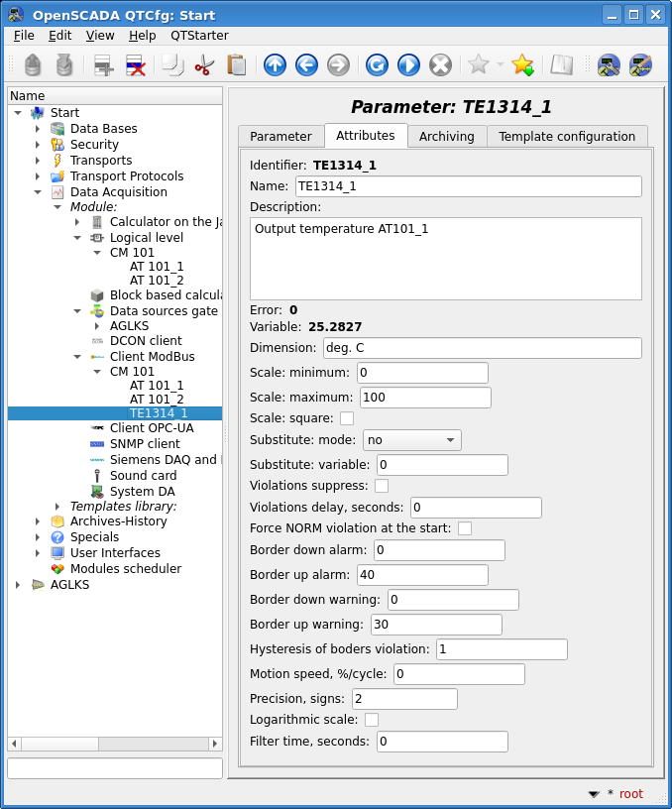Collapse the Data Acquisition tree node

[x=38, y=192]
